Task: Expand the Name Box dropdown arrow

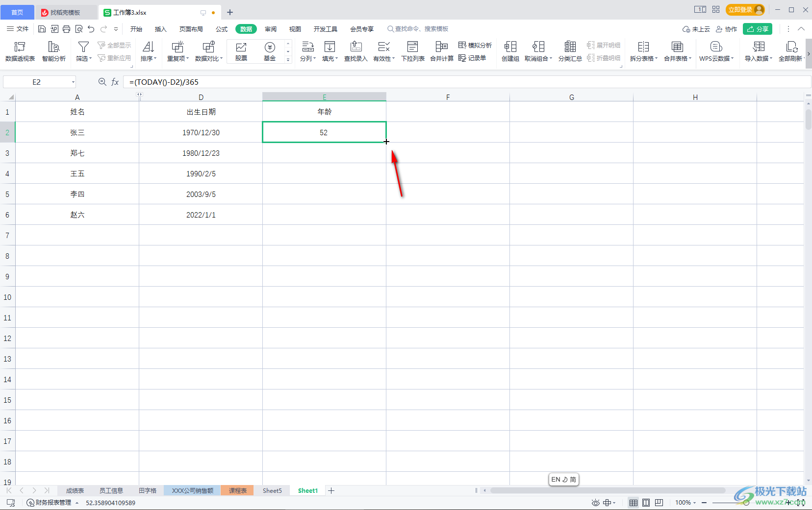Action: [73, 82]
